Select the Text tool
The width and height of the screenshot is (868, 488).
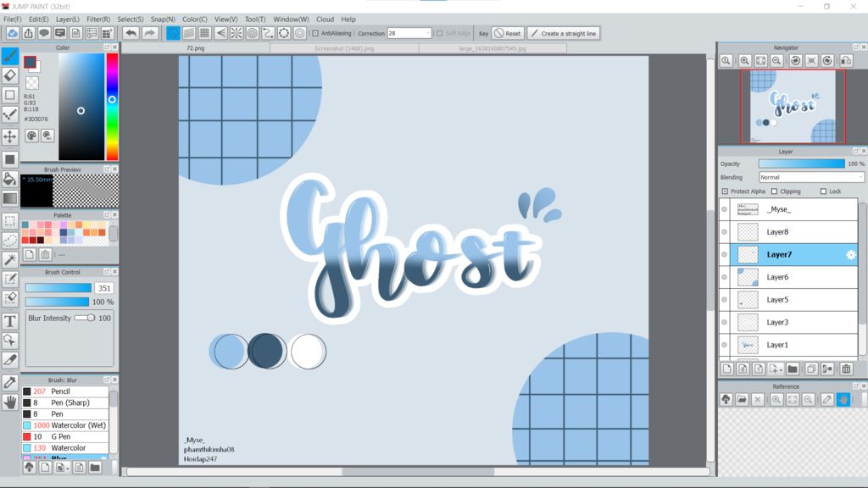click(10, 321)
